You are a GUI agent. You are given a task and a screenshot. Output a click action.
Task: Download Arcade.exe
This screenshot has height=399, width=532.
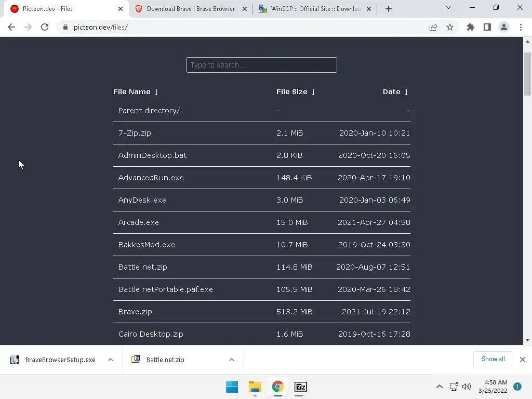[x=138, y=222]
